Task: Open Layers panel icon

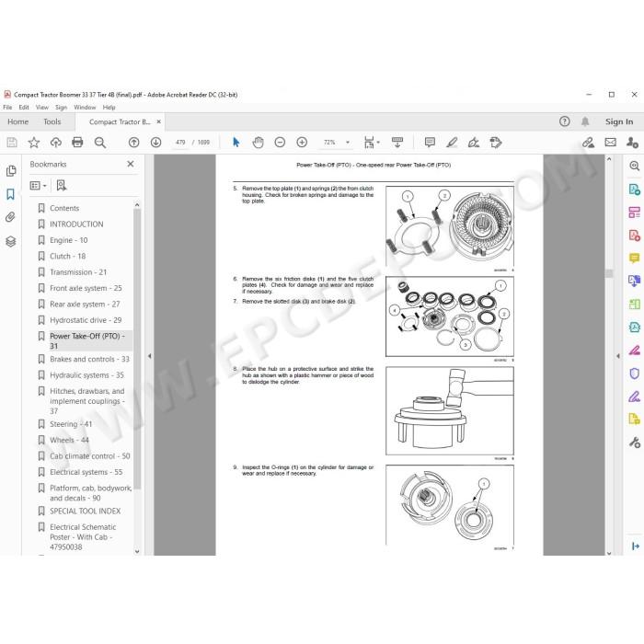Action: (11, 241)
